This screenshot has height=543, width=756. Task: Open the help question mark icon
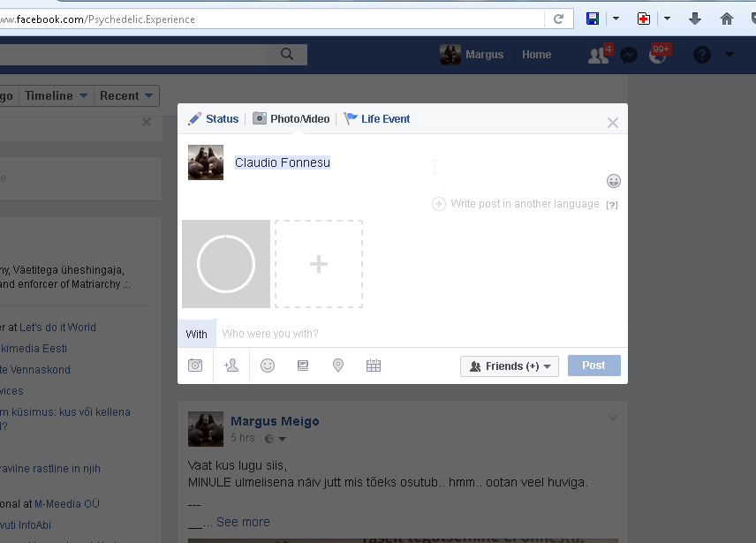coord(701,55)
